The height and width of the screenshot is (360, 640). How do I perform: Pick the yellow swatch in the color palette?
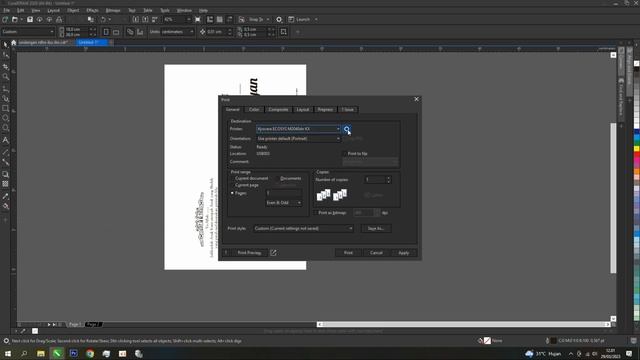[x=636, y=149]
